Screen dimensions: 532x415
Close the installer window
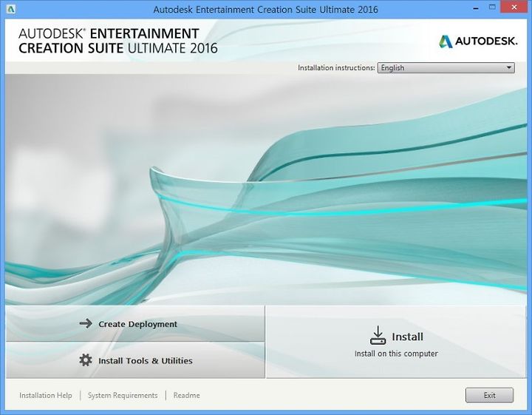(514, 7)
